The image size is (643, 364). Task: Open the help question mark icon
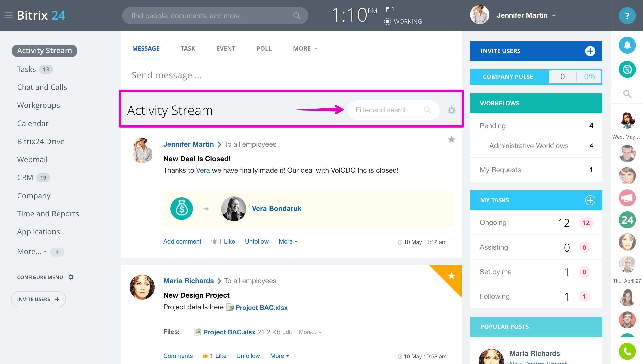coord(627,16)
